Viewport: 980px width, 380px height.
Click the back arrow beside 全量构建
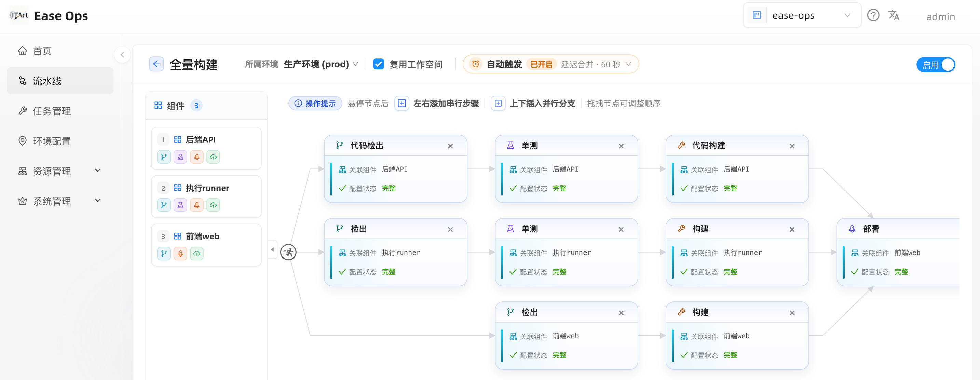[156, 64]
